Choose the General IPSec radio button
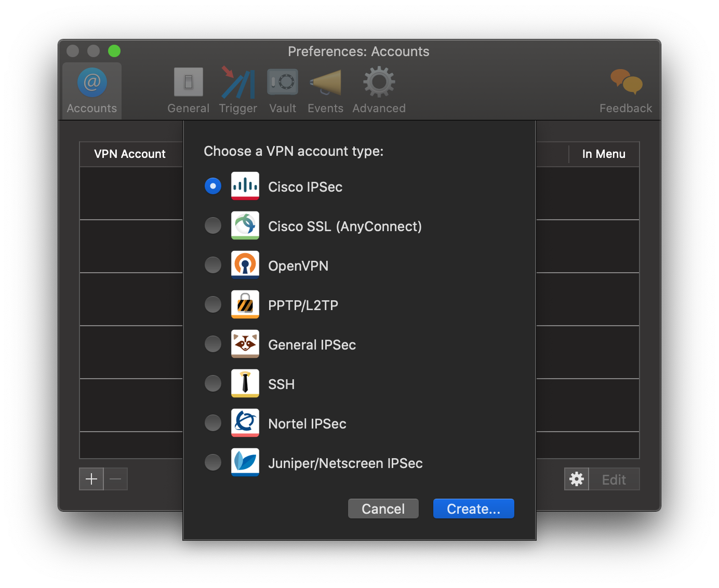The width and height of the screenshot is (719, 588). 213,344
